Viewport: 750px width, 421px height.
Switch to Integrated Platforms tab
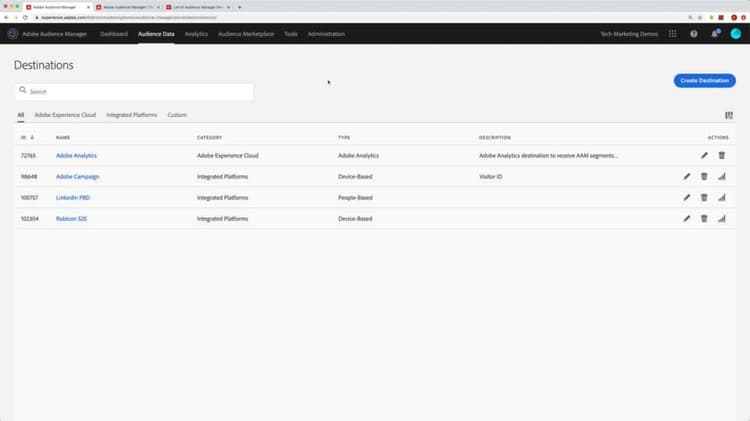point(132,115)
